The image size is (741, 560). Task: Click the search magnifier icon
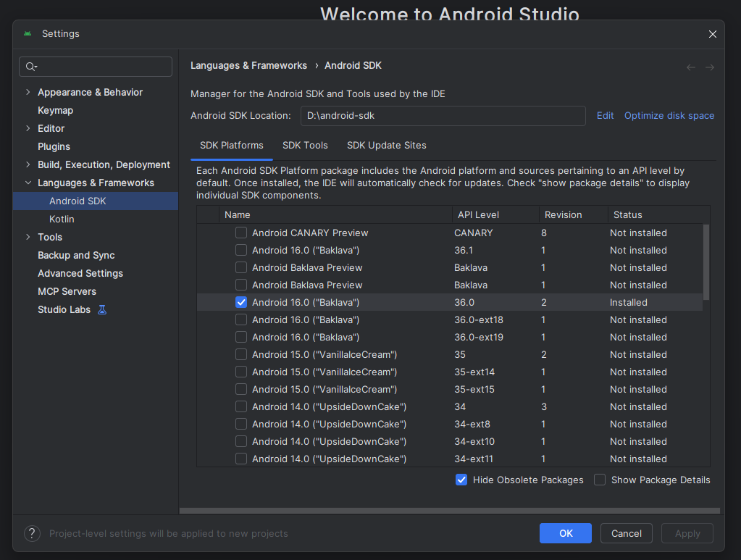(x=30, y=67)
